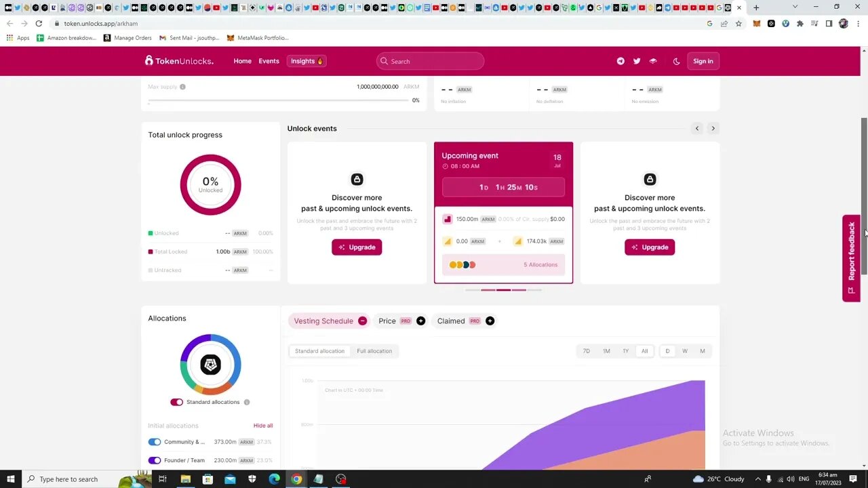Open notifications center icon

[x=853, y=479]
